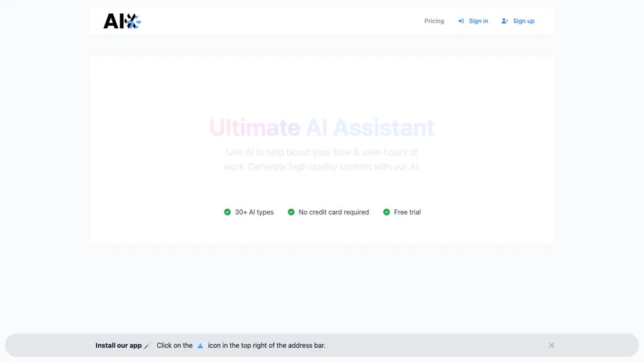Click the Ultimate AI Assistant heading
The image size is (644, 362).
pyautogui.click(x=321, y=128)
